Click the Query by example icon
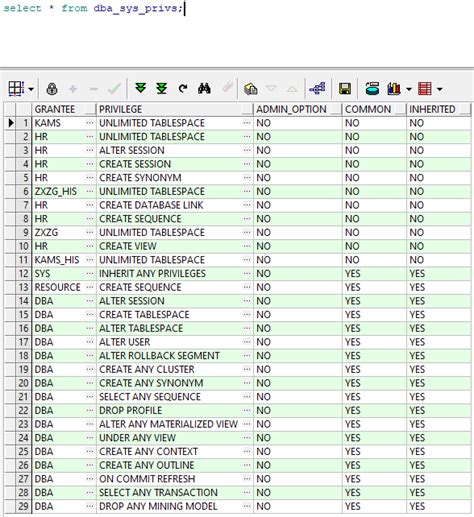This screenshot has height=517, width=474. [x=250, y=89]
